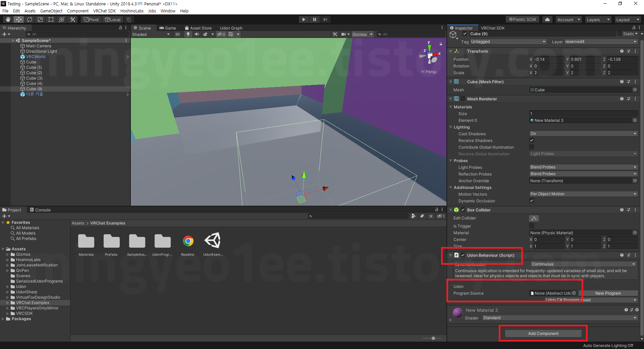Open the Tag Untagged dropdown

[508, 42]
